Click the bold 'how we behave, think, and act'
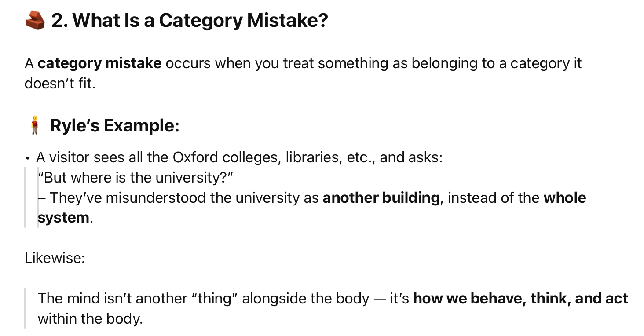 [x=521, y=298]
